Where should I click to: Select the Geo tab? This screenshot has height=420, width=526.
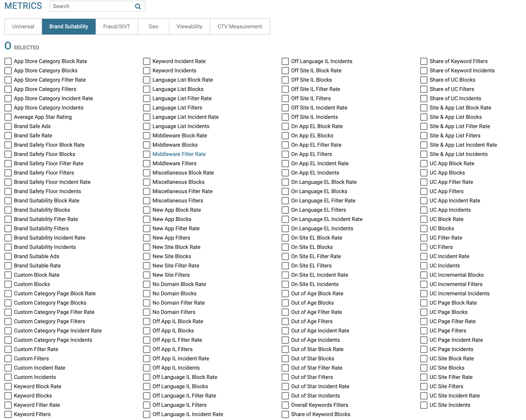tap(153, 27)
